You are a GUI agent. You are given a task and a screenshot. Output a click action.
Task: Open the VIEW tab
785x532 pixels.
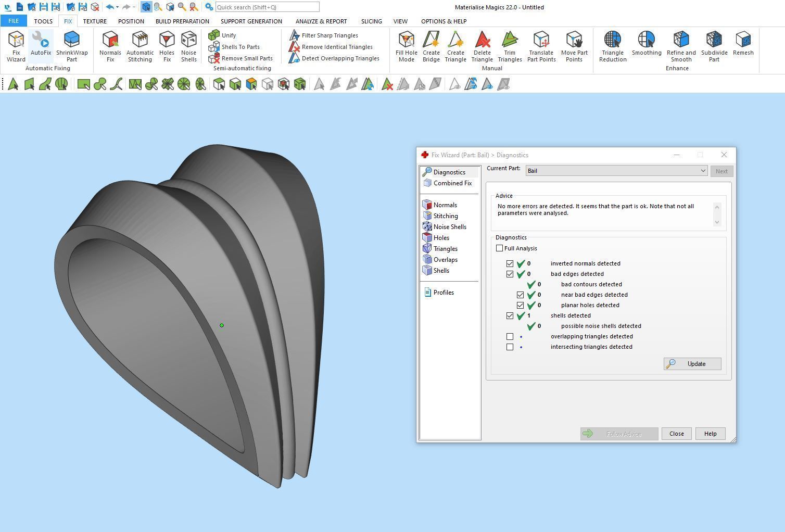click(x=400, y=21)
